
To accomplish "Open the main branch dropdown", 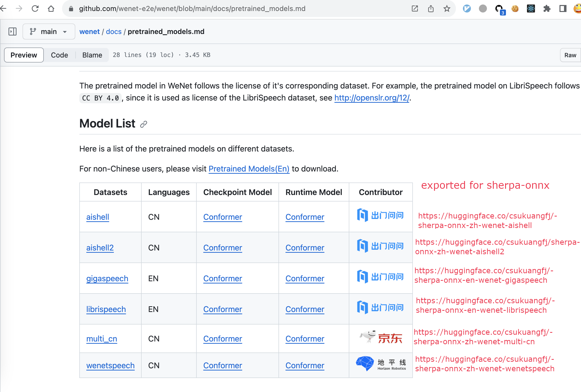I will (49, 31).
